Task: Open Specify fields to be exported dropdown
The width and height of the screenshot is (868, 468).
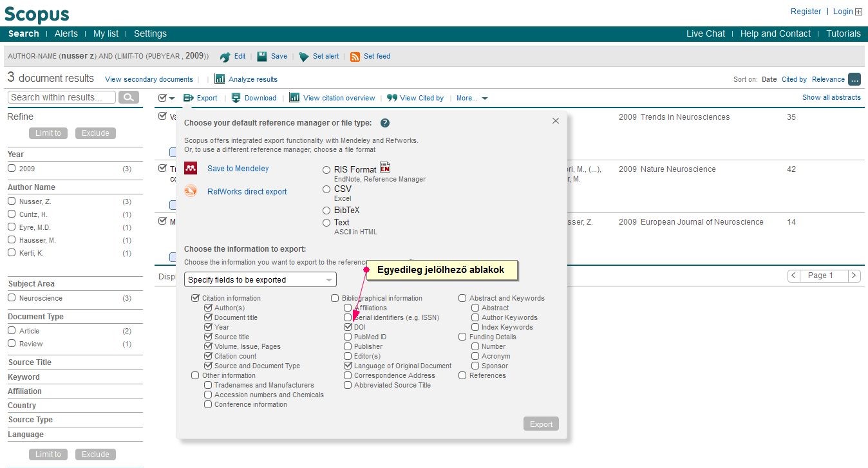Action: pyautogui.click(x=260, y=279)
